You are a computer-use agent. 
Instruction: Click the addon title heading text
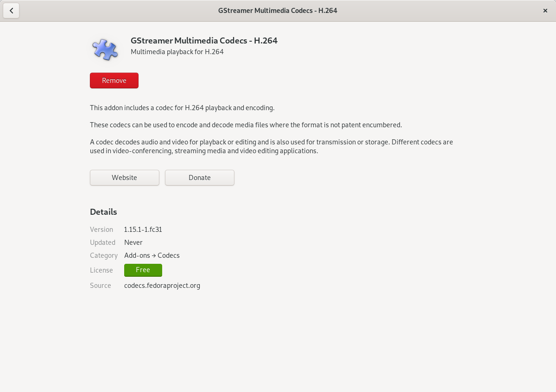coord(204,41)
